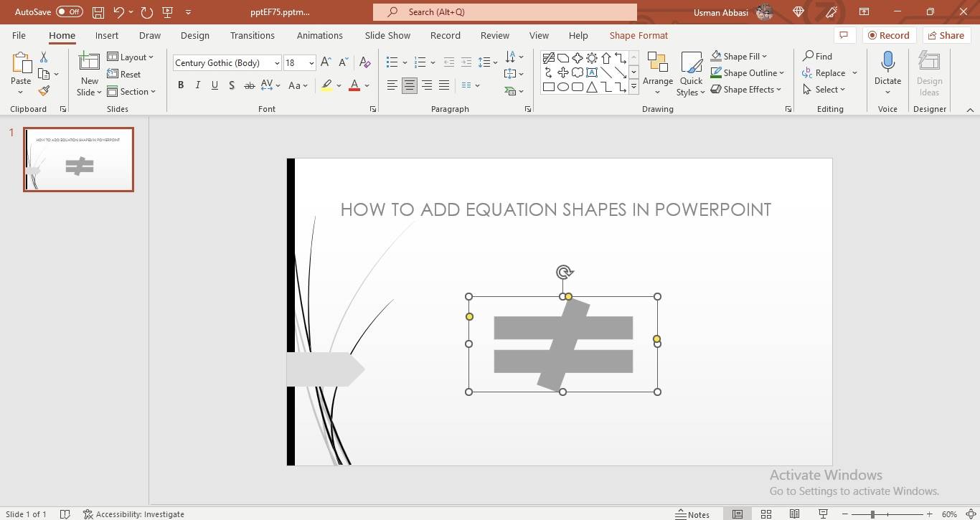Toggle Bold formatting
Image resolution: width=980 pixels, height=520 pixels.
(181, 85)
